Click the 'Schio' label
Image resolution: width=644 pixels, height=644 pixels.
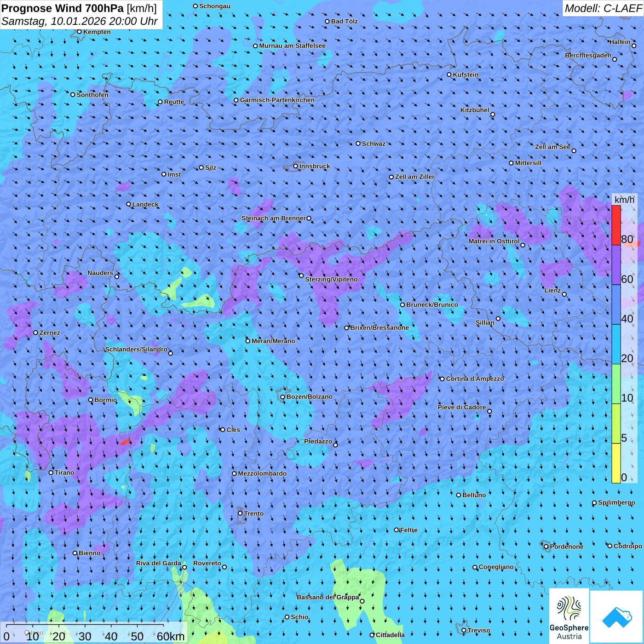click(x=299, y=617)
